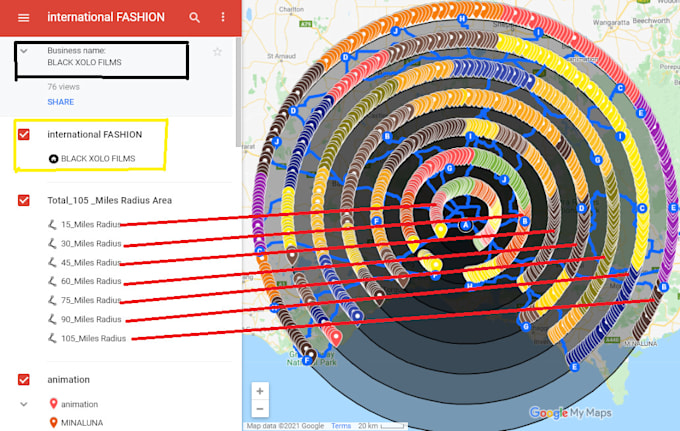The width and height of the screenshot is (680, 431).
Task: Uncheck the international FASHION layer
Action: click(24, 134)
